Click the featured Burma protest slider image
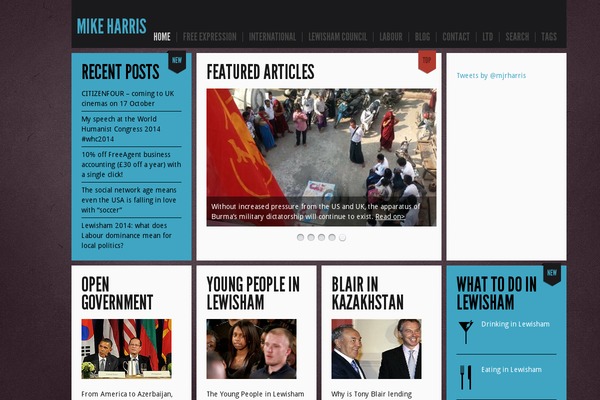 tap(321, 157)
